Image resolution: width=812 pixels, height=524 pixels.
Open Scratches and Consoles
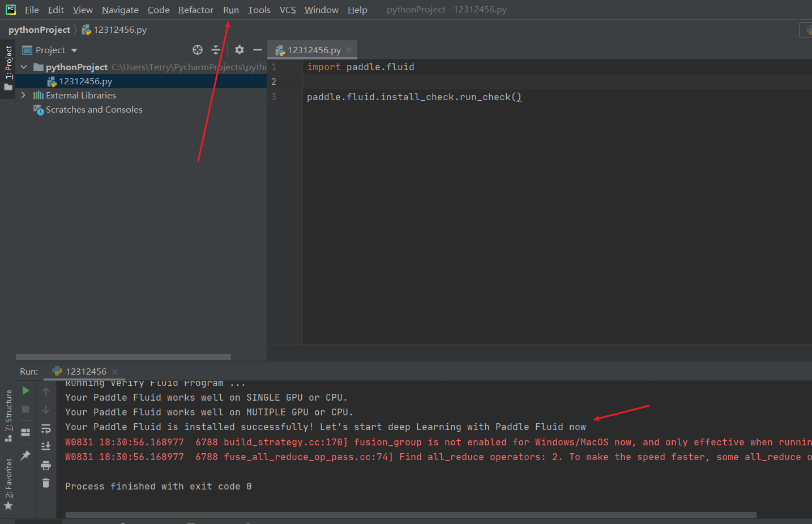pos(93,109)
